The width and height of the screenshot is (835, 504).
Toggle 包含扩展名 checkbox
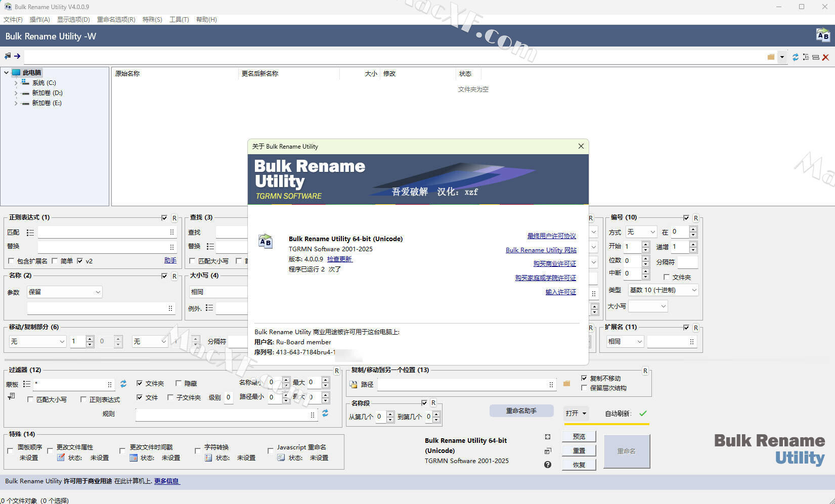pos(11,261)
